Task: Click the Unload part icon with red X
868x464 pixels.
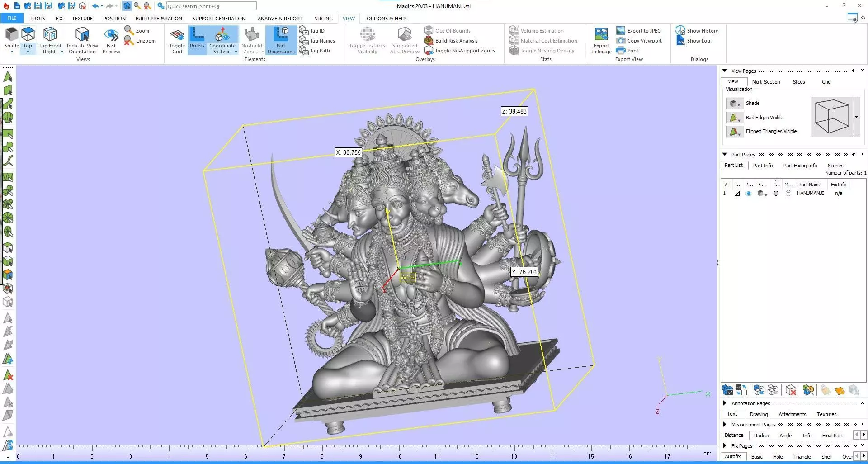Action: (791, 390)
